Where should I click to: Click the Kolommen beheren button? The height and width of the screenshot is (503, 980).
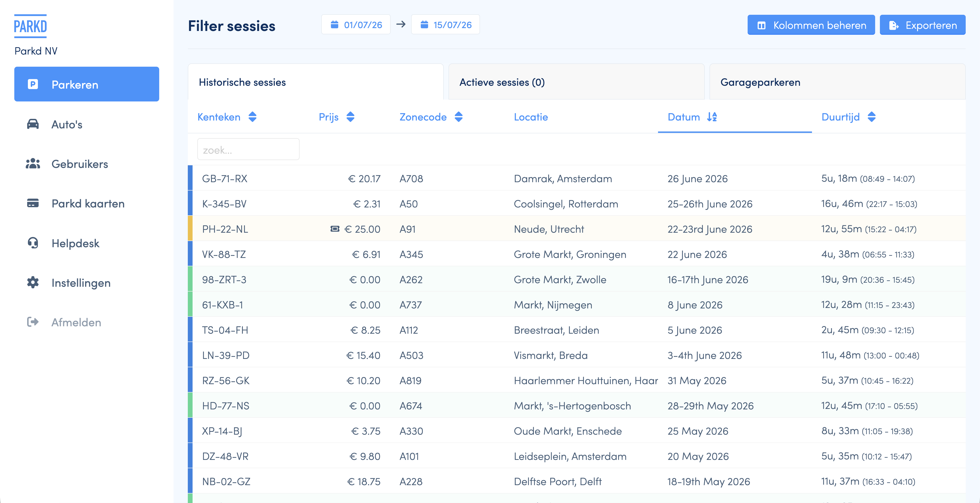point(811,25)
